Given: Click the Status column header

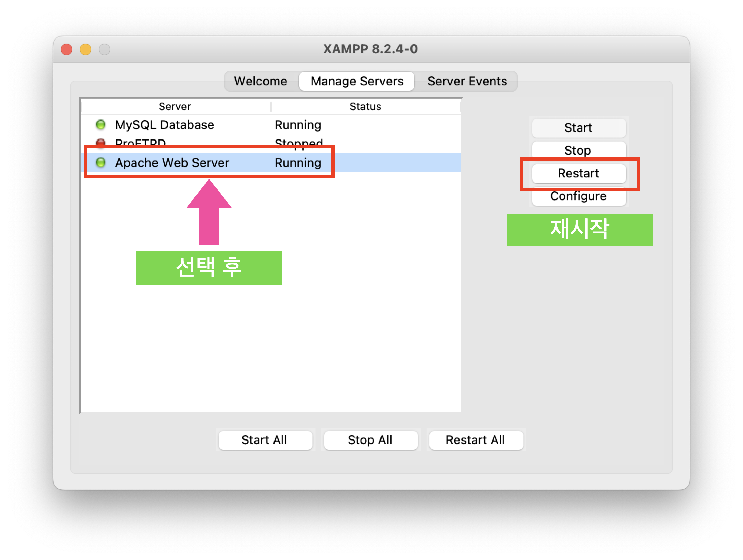Looking at the screenshot, I should pos(365,106).
